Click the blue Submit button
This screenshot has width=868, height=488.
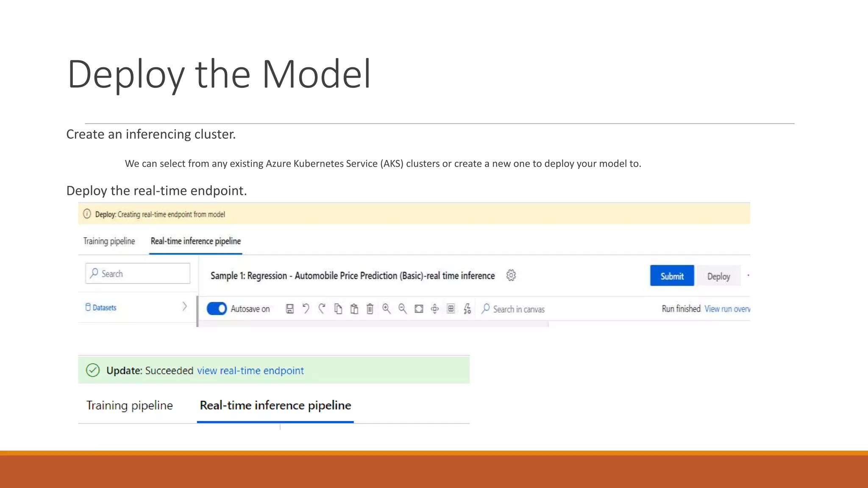672,276
